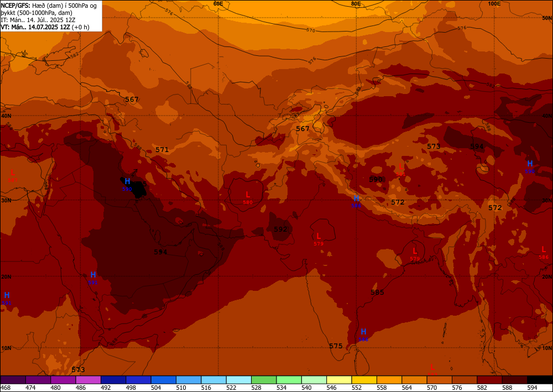The width and height of the screenshot is (553, 392).
Task: Click legend label '540'
Action: pos(306,388)
